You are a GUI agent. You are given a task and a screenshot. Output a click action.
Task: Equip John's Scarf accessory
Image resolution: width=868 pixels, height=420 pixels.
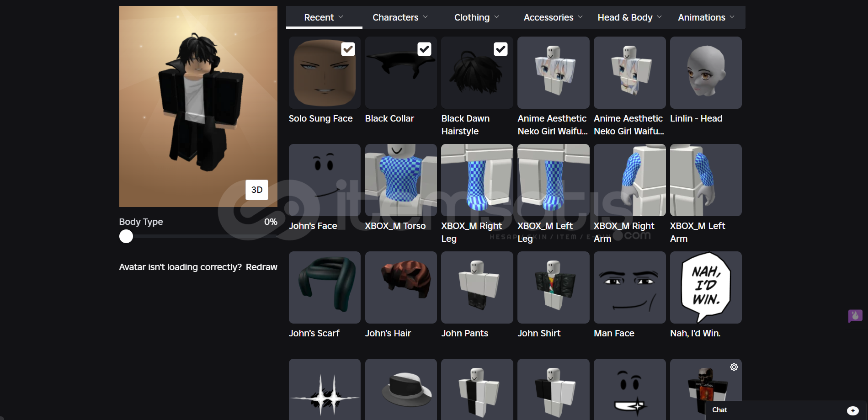pyautogui.click(x=325, y=287)
